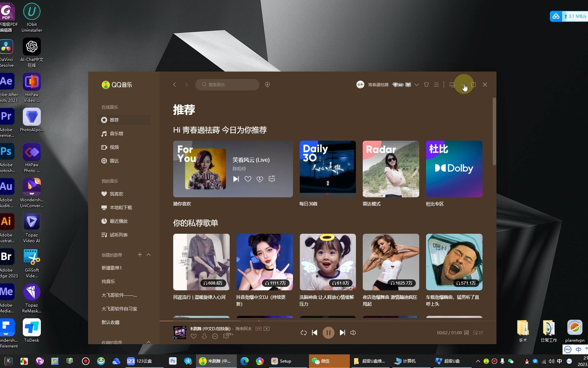588x368 pixels.
Task: Click the playback progress bar
Action: click(328, 321)
